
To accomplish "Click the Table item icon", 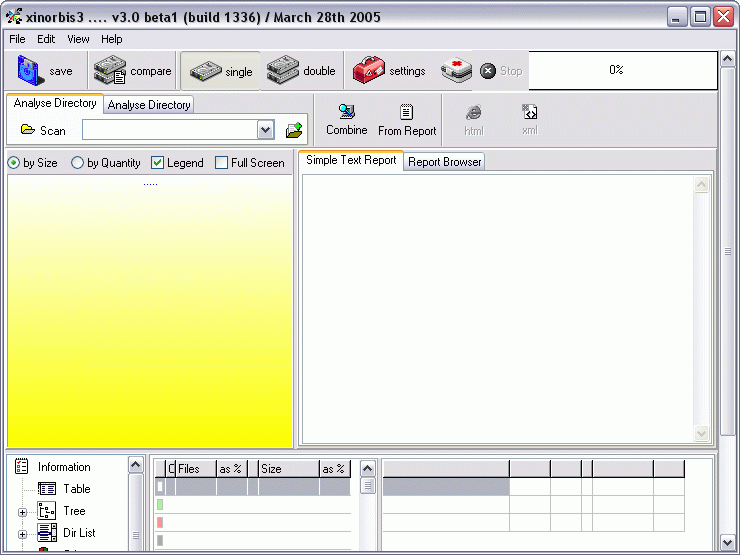I will point(47,488).
